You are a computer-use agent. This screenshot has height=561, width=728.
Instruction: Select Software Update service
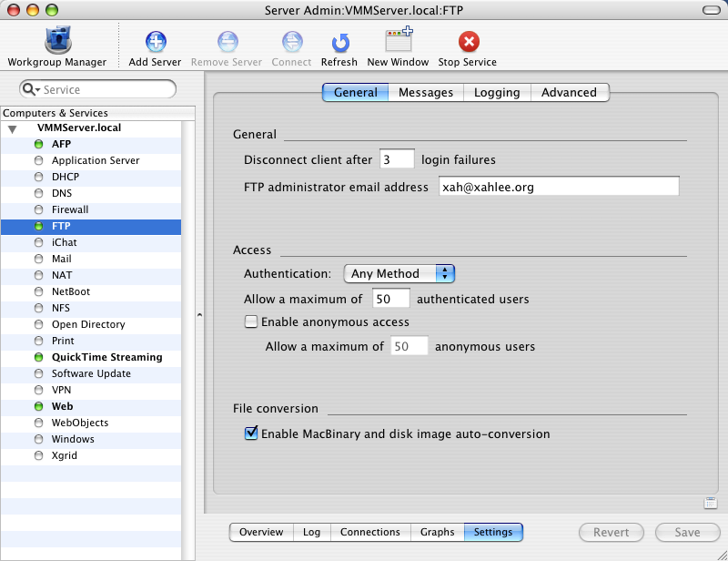click(91, 373)
